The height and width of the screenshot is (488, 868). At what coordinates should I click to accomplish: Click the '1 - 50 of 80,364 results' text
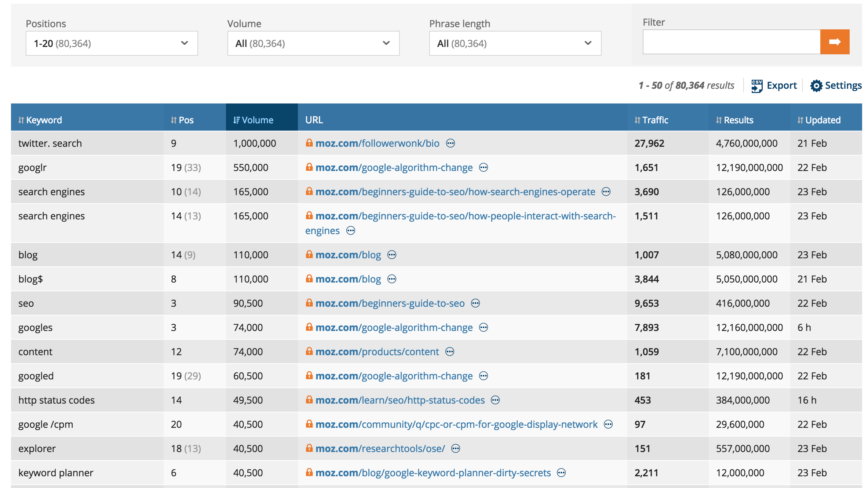tap(686, 85)
